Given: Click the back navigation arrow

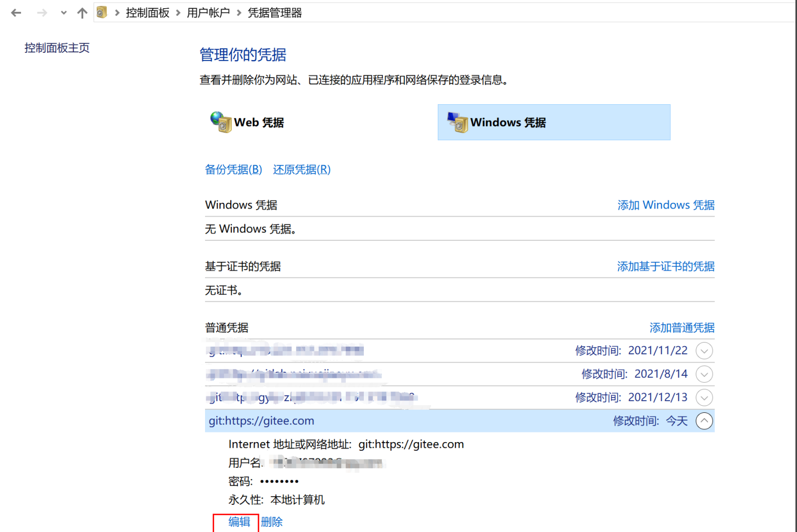Looking at the screenshot, I should click(16, 12).
